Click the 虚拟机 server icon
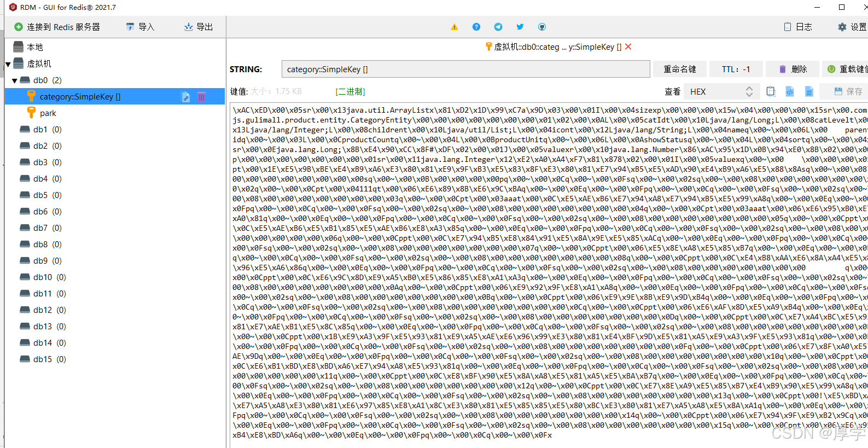Viewport: 868px width, 448px height. coord(19,63)
